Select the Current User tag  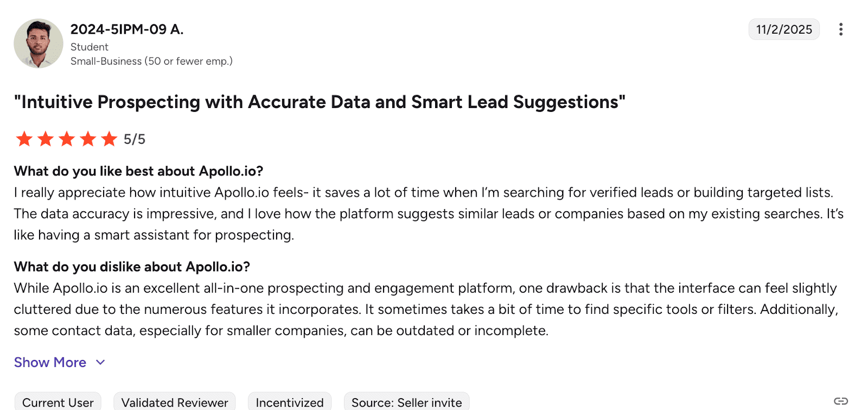pos(58,402)
